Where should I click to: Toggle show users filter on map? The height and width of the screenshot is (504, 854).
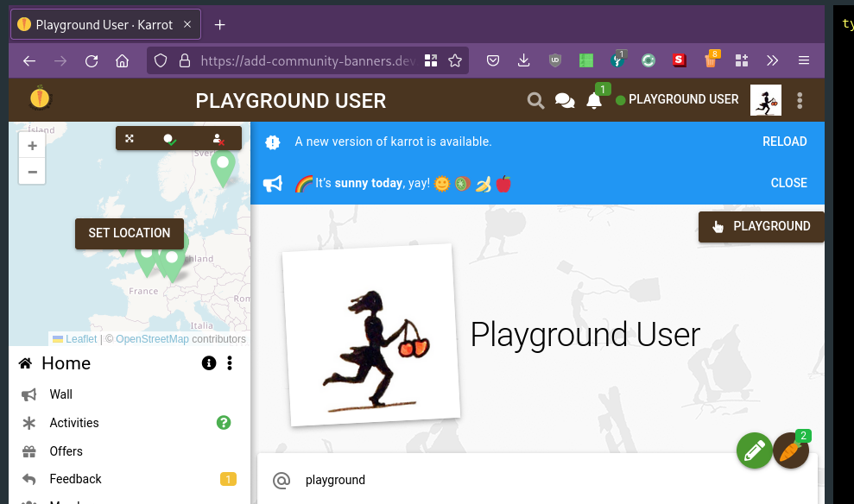[x=218, y=139]
